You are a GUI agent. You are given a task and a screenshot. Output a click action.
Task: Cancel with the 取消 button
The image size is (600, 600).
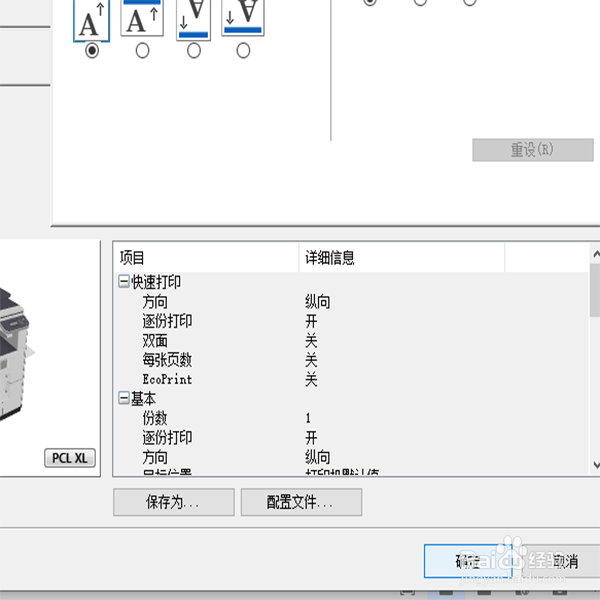pos(562,561)
